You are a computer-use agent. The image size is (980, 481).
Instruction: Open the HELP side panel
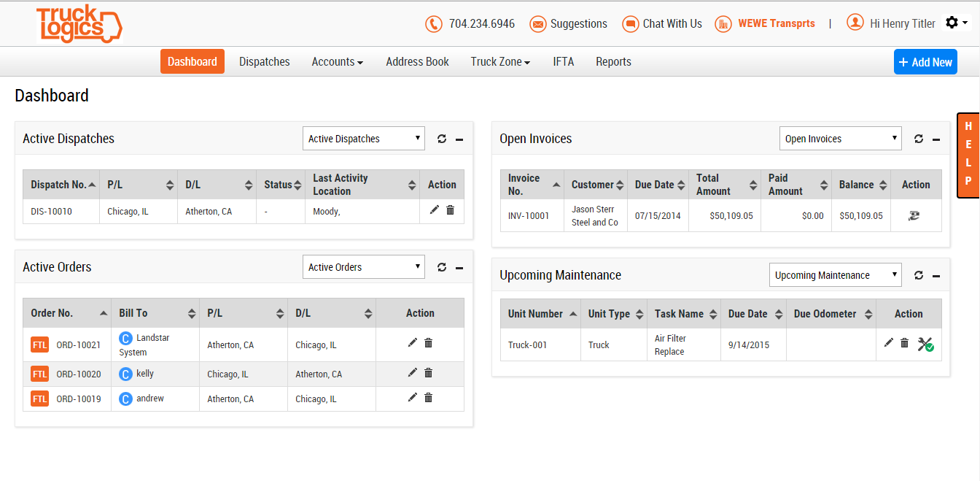(x=968, y=155)
